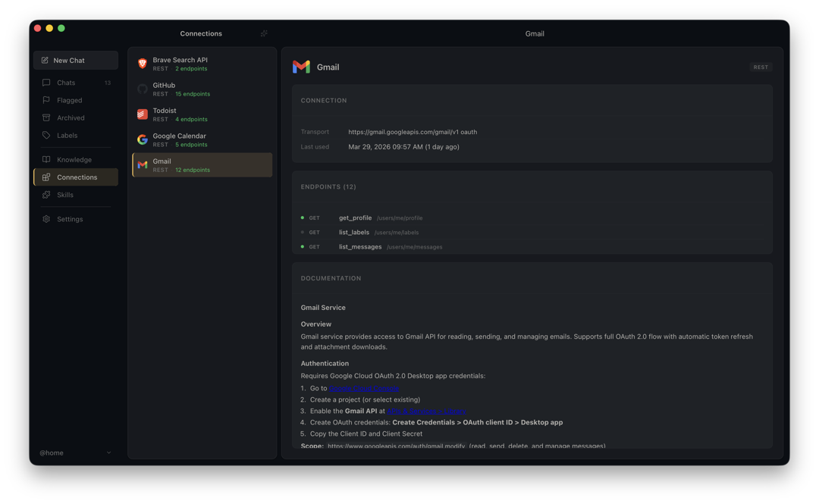
Task: Click the Archived box icon in sidebar
Action: point(46,117)
